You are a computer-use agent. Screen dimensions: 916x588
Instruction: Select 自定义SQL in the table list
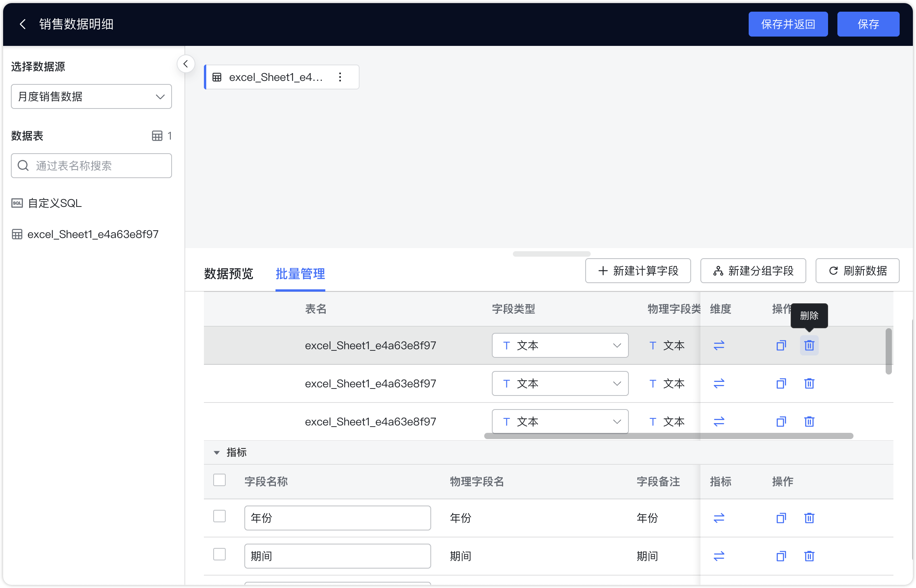click(x=55, y=203)
